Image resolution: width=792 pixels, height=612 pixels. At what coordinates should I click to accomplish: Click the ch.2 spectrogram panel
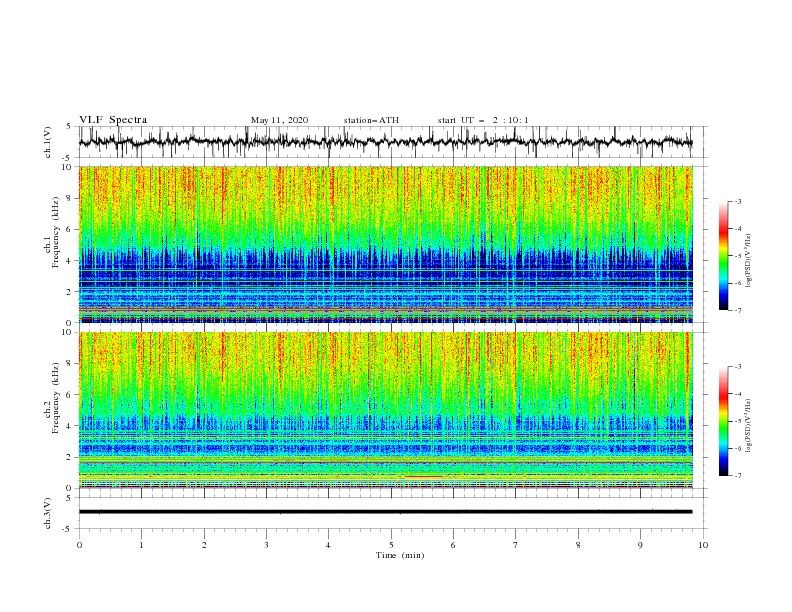pyautogui.click(x=386, y=410)
